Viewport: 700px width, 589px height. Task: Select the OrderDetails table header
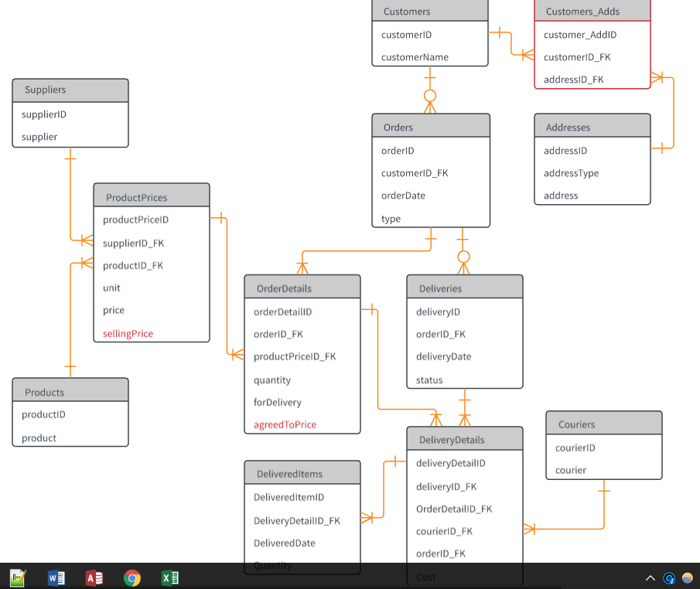click(302, 287)
